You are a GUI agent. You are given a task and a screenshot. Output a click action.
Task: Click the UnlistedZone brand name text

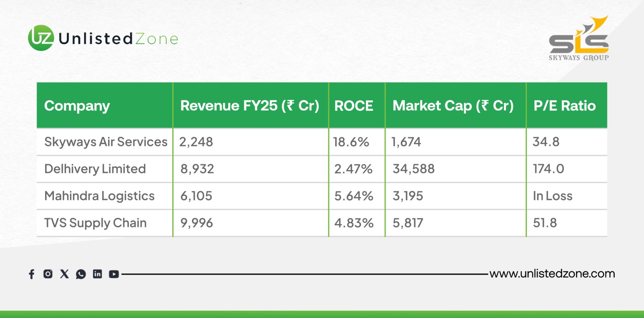(x=118, y=39)
